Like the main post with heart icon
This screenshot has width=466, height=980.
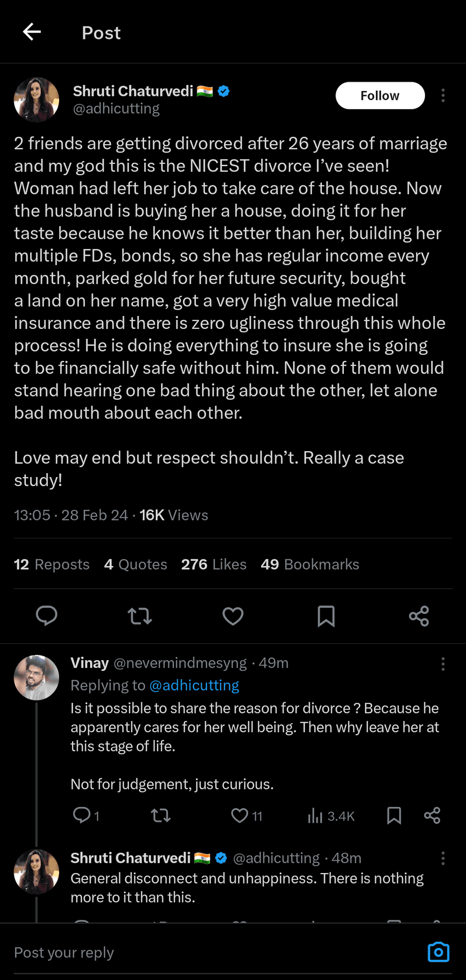point(233,616)
